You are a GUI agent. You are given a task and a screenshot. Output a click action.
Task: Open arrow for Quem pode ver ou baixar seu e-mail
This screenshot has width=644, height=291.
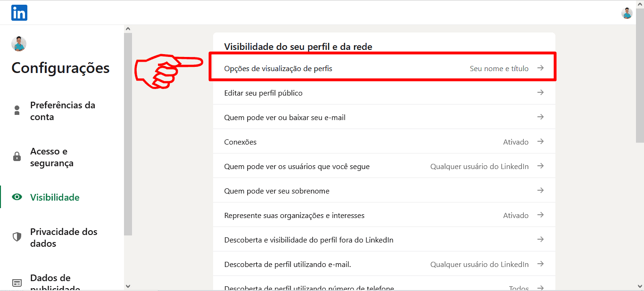tap(541, 117)
